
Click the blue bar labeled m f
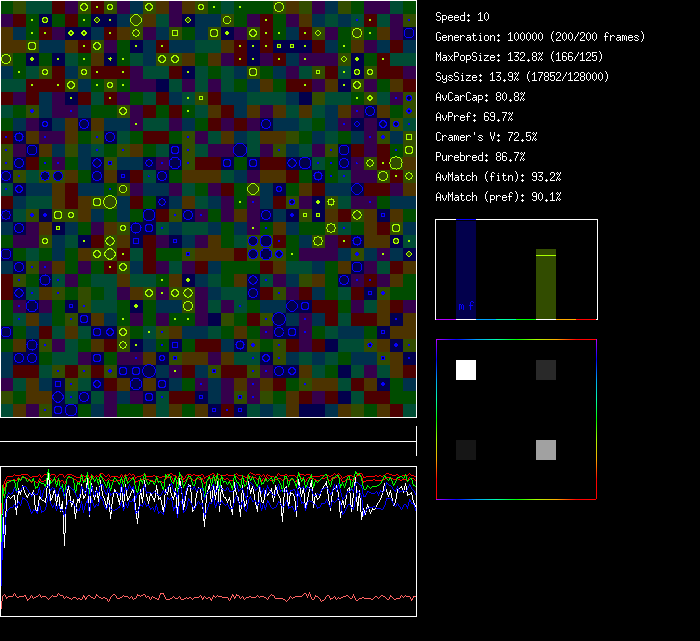(466, 270)
